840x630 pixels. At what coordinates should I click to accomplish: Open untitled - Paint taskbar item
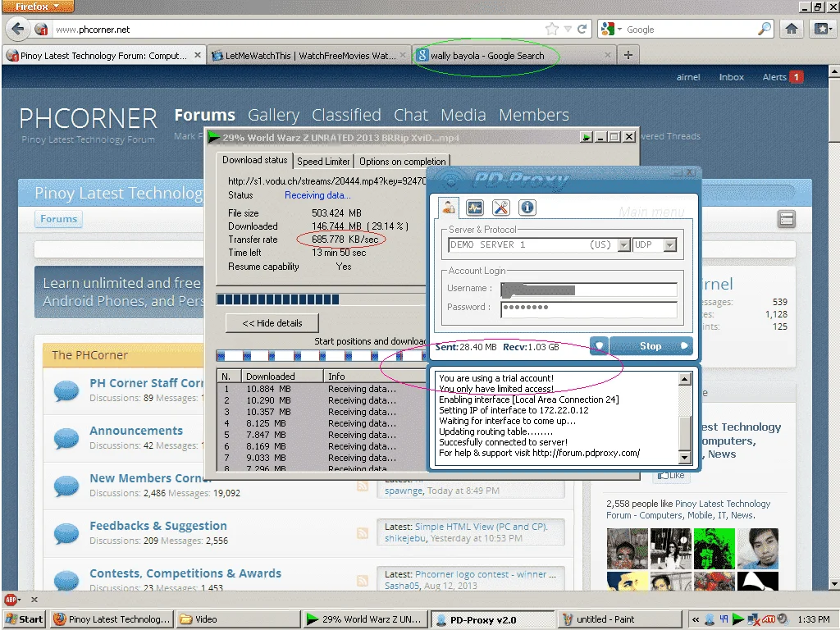point(619,619)
